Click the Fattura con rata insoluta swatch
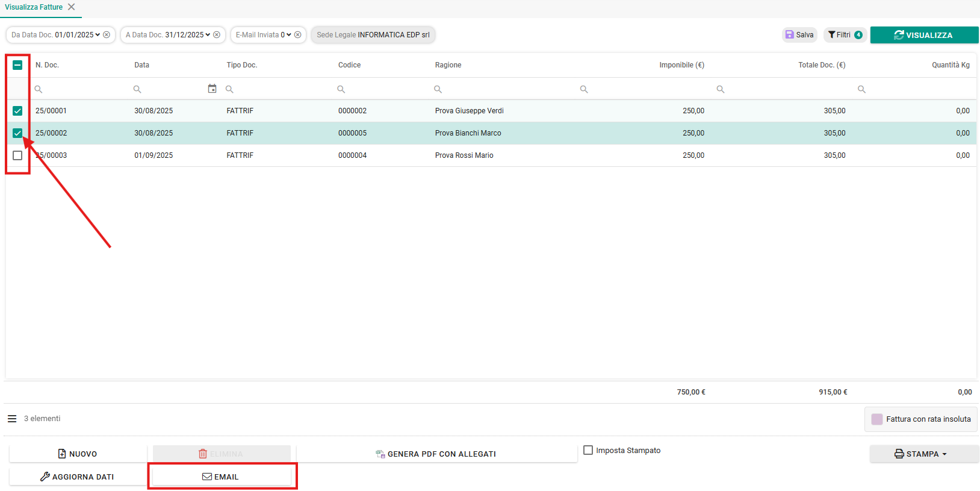 pos(877,419)
